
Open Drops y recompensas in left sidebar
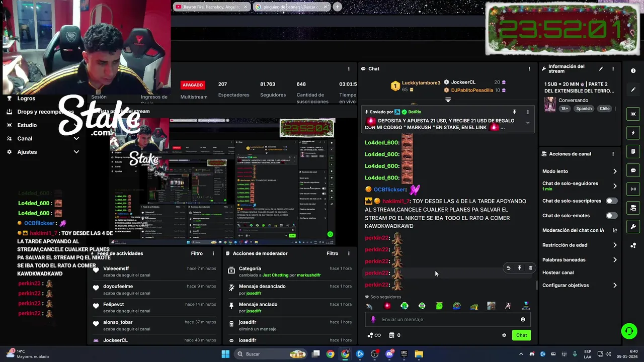[45, 112]
